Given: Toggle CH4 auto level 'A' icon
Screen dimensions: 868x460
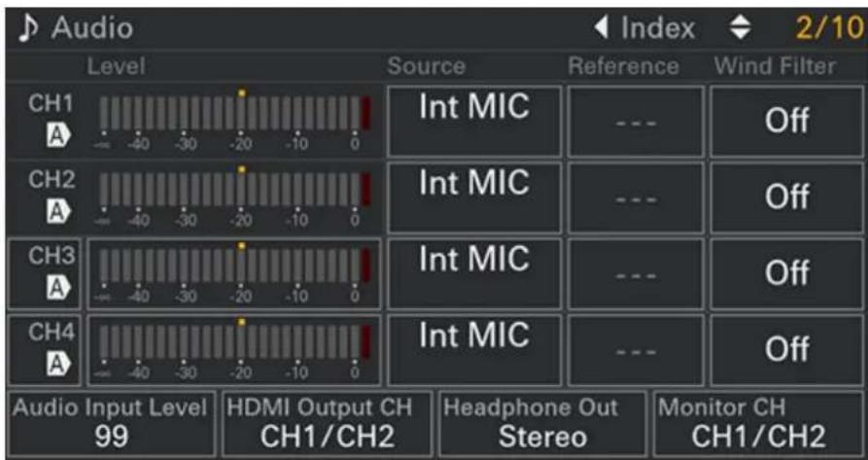Looking at the screenshot, I should click(x=58, y=366).
